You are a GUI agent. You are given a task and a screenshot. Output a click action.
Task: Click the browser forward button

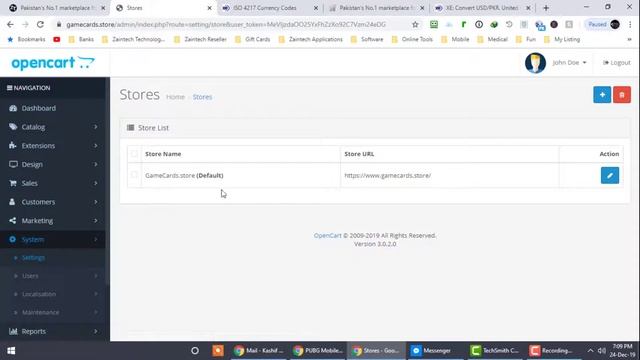pos(25,24)
